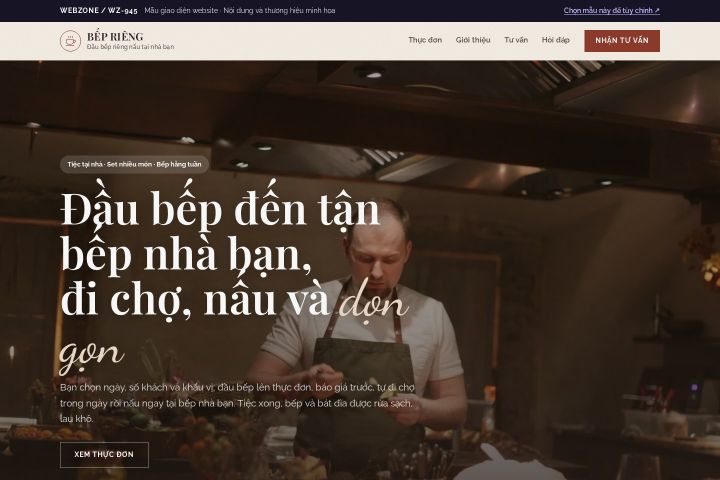Click the tagline 'Đầu bếp riêng nấu tại nhà bạn'
This screenshot has height=480, width=720.
click(130, 47)
